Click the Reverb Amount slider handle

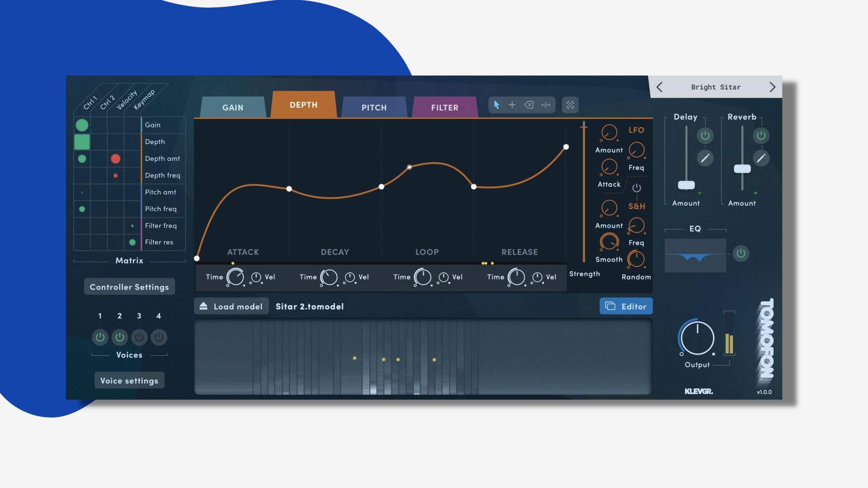[x=742, y=169]
